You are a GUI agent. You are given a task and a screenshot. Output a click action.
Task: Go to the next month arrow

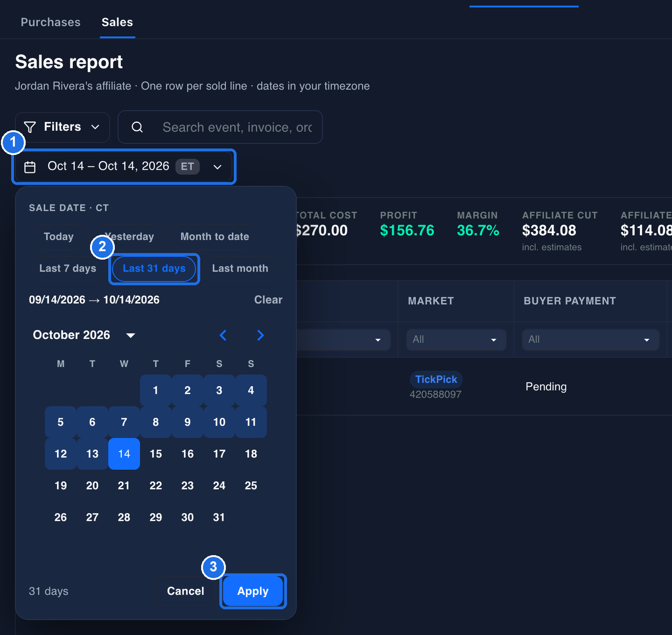261,335
